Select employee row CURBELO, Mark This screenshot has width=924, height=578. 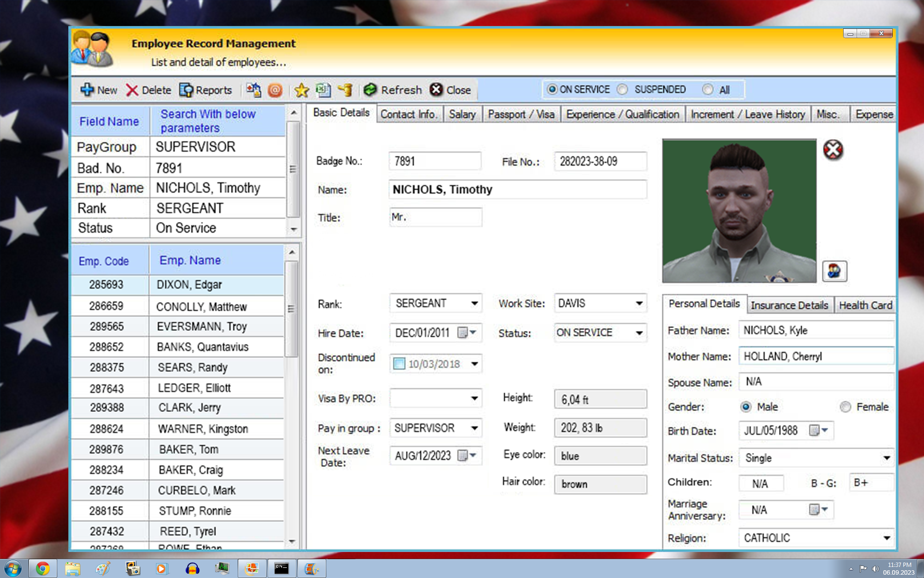click(x=178, y=490)
